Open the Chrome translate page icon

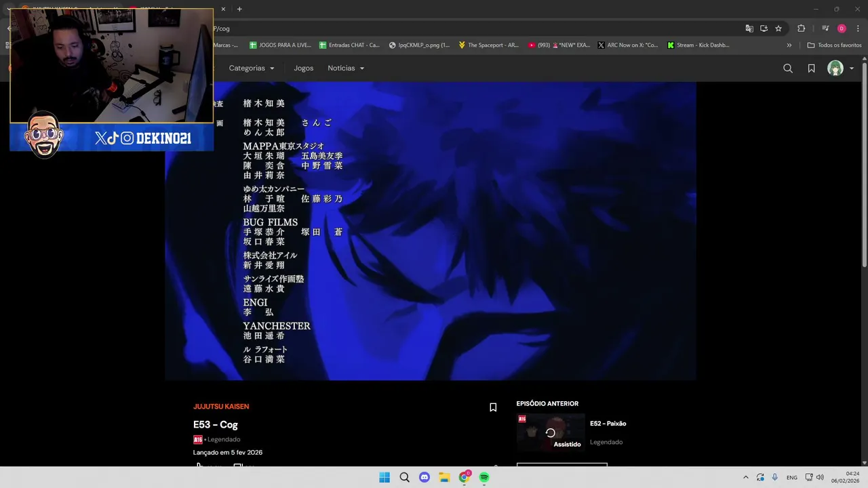point(749,28)
